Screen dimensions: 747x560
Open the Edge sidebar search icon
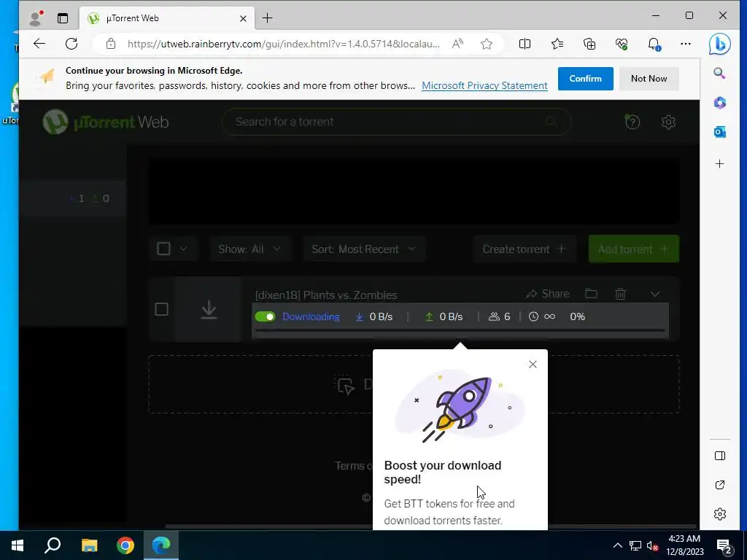click(719, 73)
